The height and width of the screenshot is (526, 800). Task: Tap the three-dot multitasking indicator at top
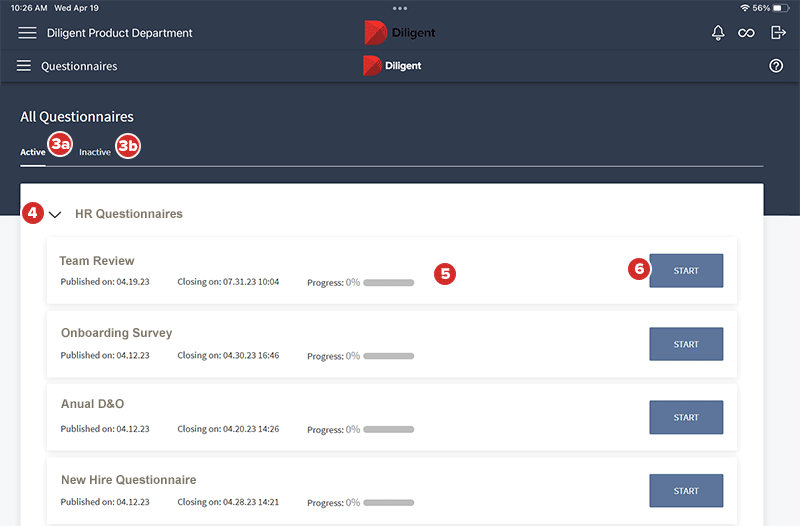coord(400,8)
